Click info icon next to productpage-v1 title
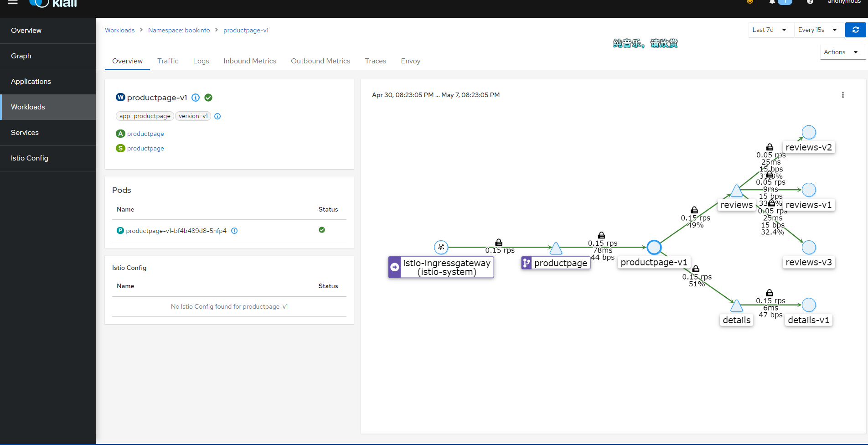The width and height of the screenshot is (868, 445). click(196, 98)
